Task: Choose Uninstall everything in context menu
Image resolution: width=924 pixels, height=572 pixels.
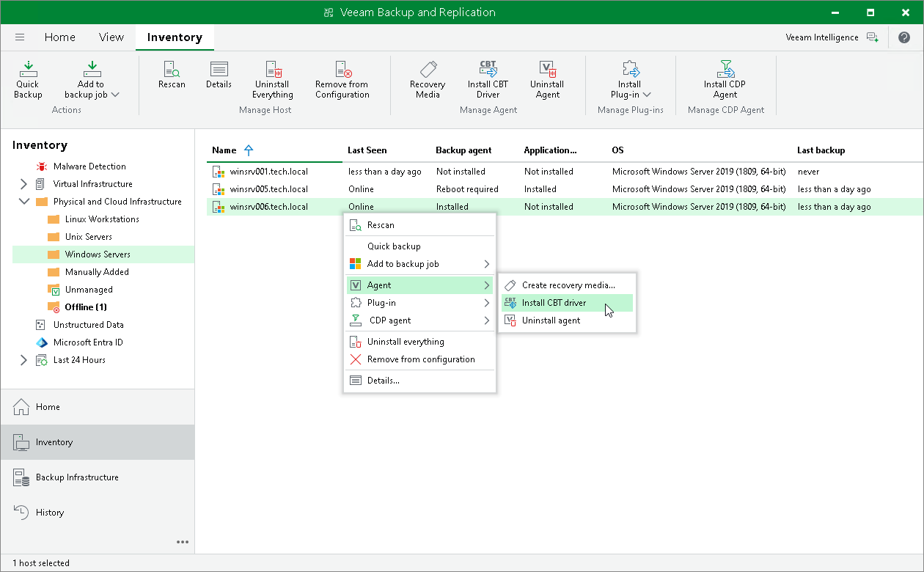Action: (x=419, y=342)
